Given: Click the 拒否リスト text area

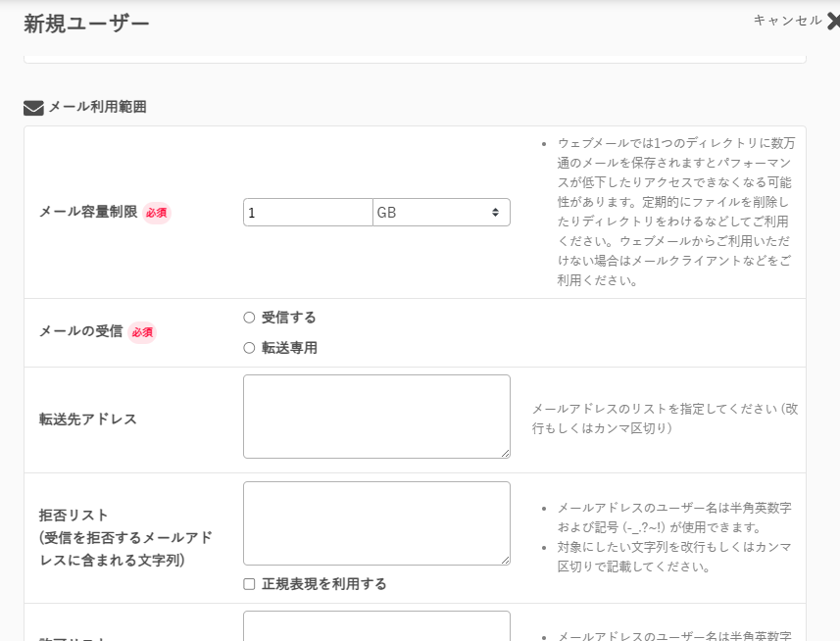Looking at the screenshot, I should coord(376,523).
